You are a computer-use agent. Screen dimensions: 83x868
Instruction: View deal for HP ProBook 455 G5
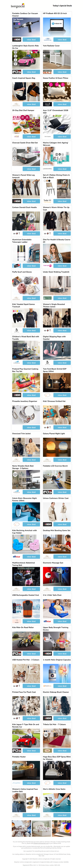pyautogui.click(x=62, y=40)
